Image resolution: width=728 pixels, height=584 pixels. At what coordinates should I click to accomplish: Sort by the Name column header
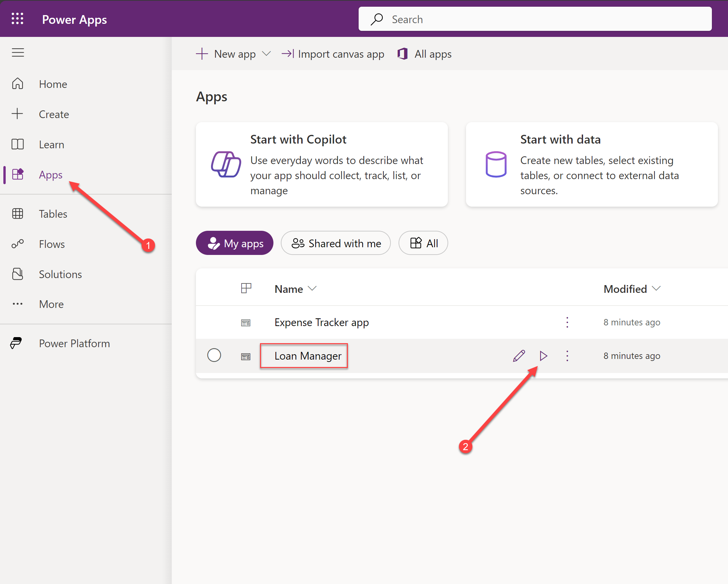point(289,289)
